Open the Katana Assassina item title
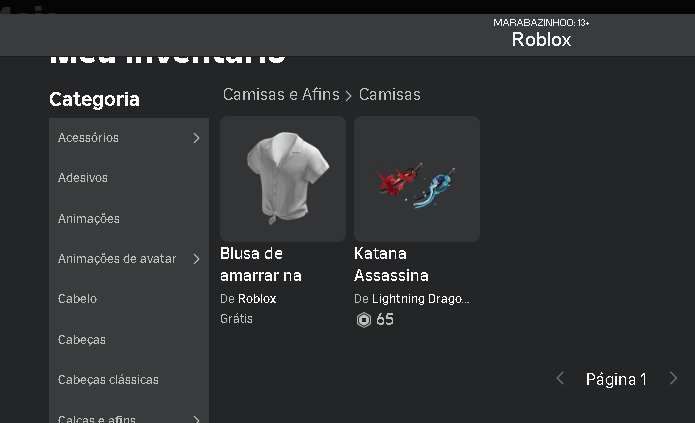 (x=391, y=264)
